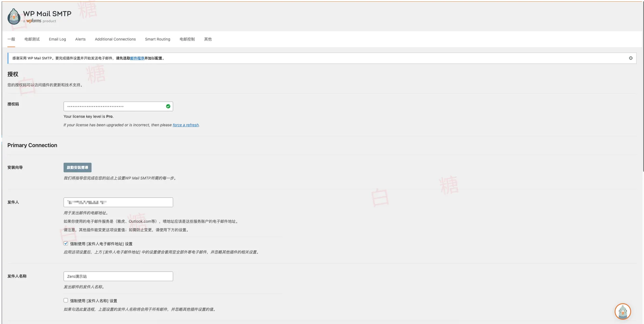Dismiss the setup notice banner

click(x=631, y=58)
